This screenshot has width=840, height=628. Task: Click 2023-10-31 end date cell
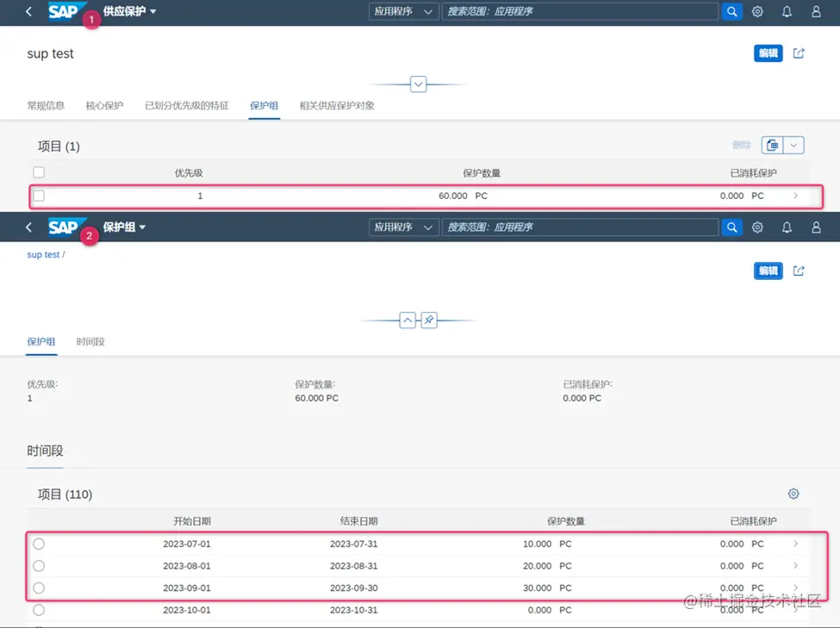pyautogui.click(x=353, y=610)
